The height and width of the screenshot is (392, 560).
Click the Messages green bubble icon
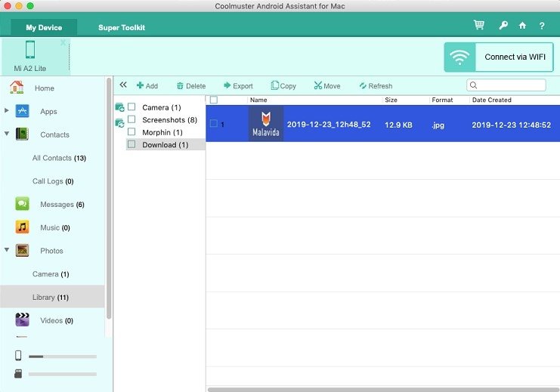pos(22,204)
